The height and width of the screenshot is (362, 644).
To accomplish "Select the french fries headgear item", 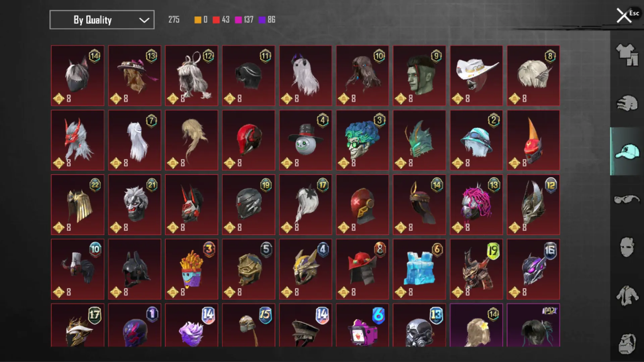I will [192, 269].
